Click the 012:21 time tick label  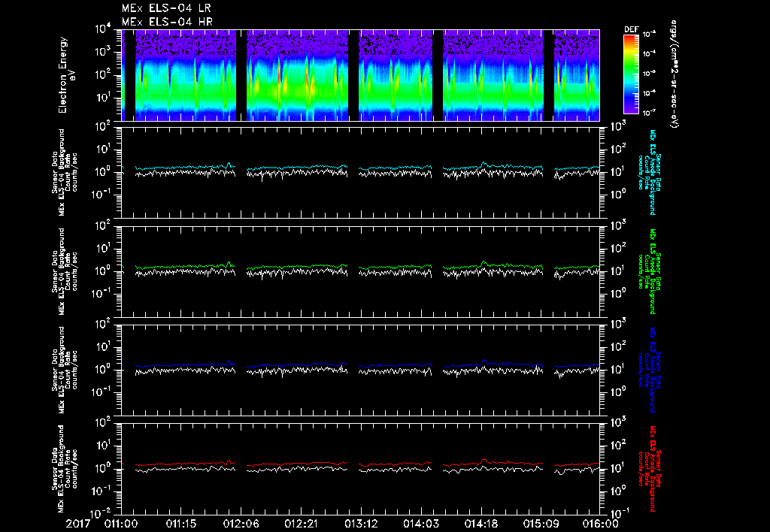(301, 523)
